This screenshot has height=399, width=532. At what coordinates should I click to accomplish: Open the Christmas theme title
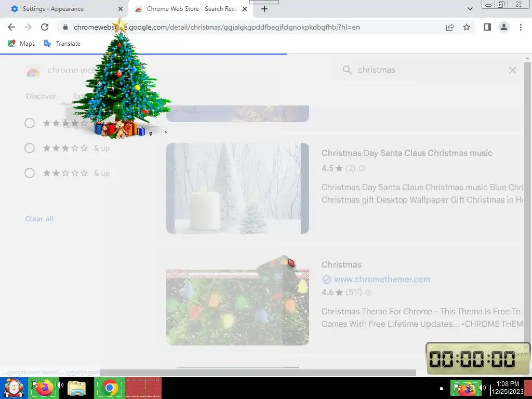point(341,264)
